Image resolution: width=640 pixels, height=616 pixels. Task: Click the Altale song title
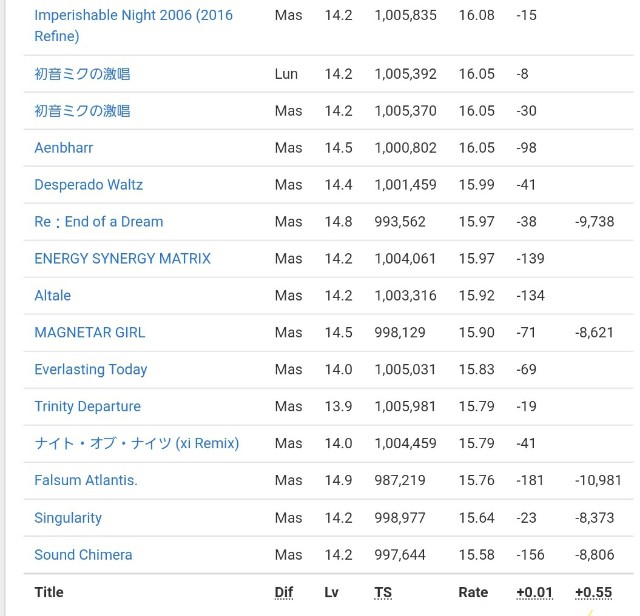tap(52, 296)
